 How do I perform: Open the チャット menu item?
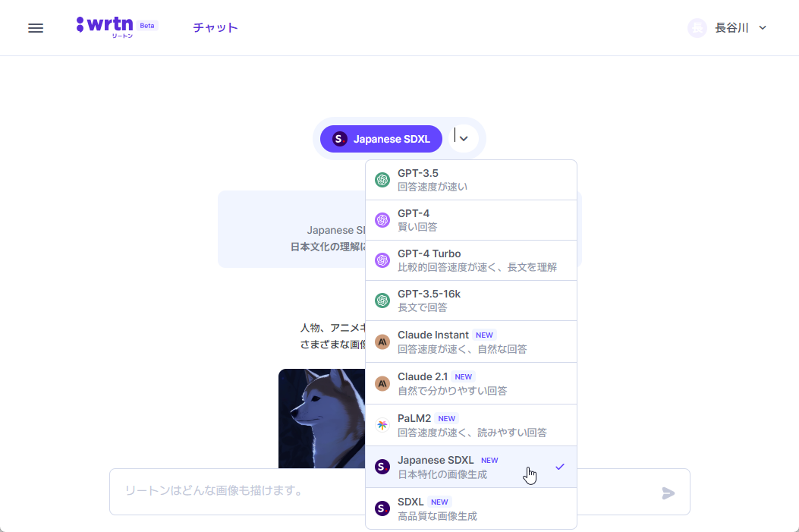[215, 27]
